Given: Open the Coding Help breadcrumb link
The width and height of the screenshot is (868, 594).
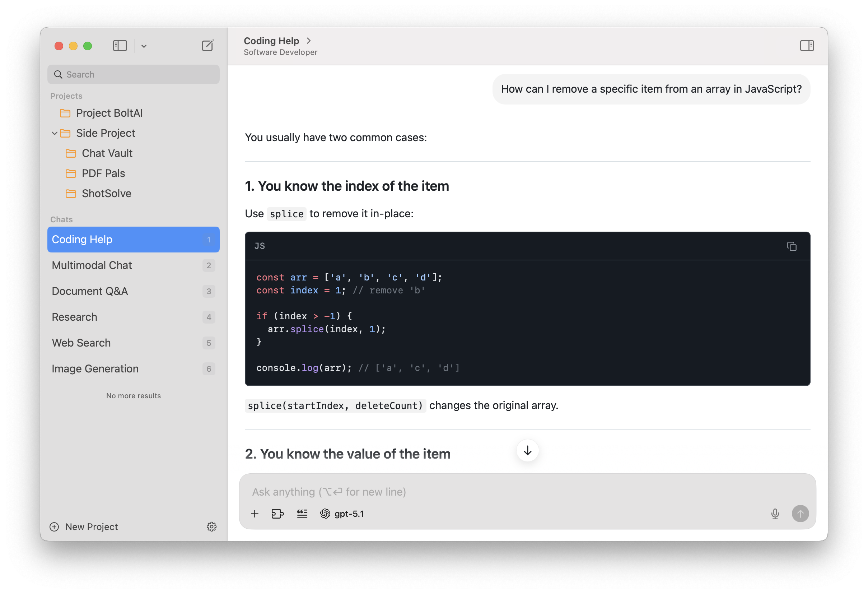Looking at the screenshot, I should (271, 40).
